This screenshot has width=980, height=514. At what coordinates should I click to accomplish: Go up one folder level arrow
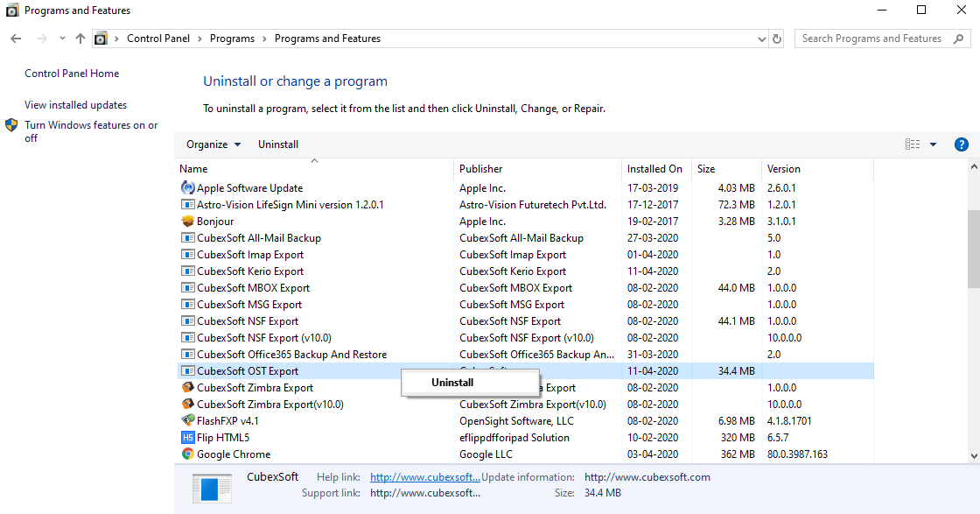[80, 39]
